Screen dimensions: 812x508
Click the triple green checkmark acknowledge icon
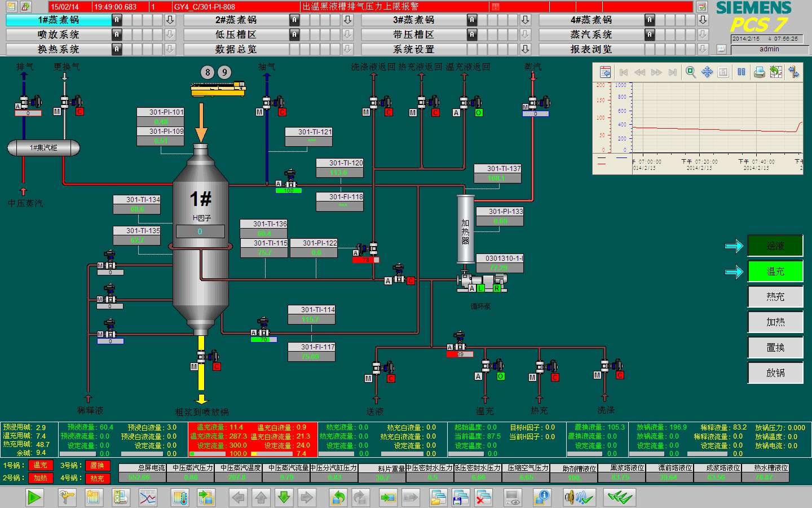(x=619, y=497)
